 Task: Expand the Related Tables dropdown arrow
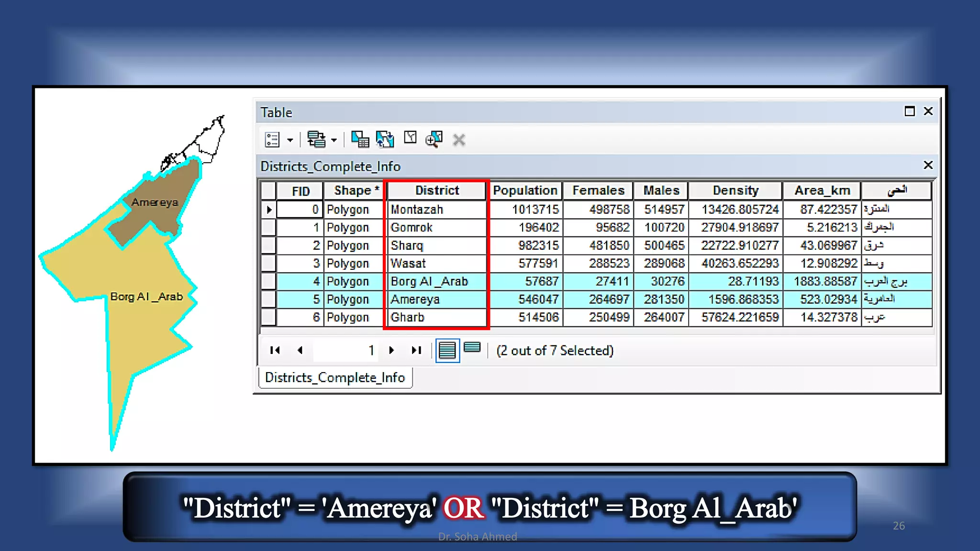(334, 140)
